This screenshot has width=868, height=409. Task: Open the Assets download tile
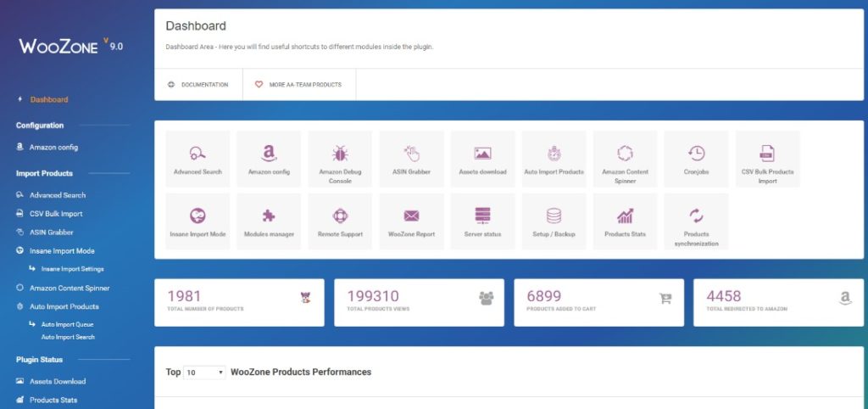tap(482, 159)
